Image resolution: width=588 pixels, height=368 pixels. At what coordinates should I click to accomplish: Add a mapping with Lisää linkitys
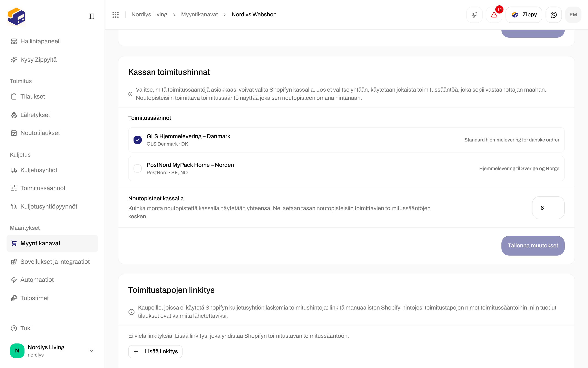click(155, 351)
